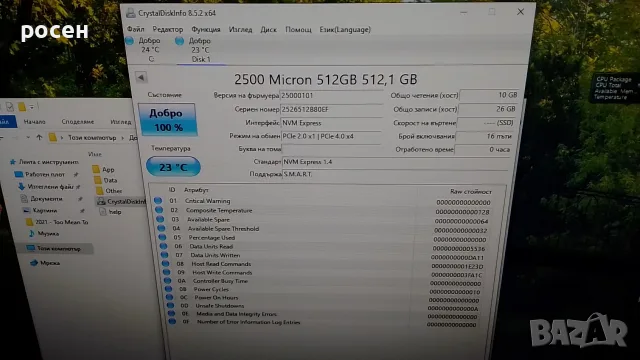Click status dot of Media and Data Integrity Errors
This screenshot has height=360, width=640.
pyautogui.click(x=171, y=314)
